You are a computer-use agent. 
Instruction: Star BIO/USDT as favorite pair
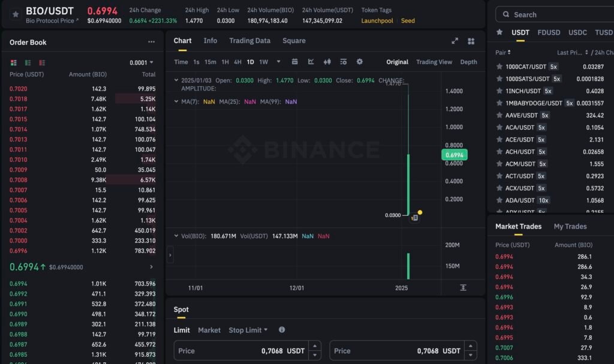15,14
